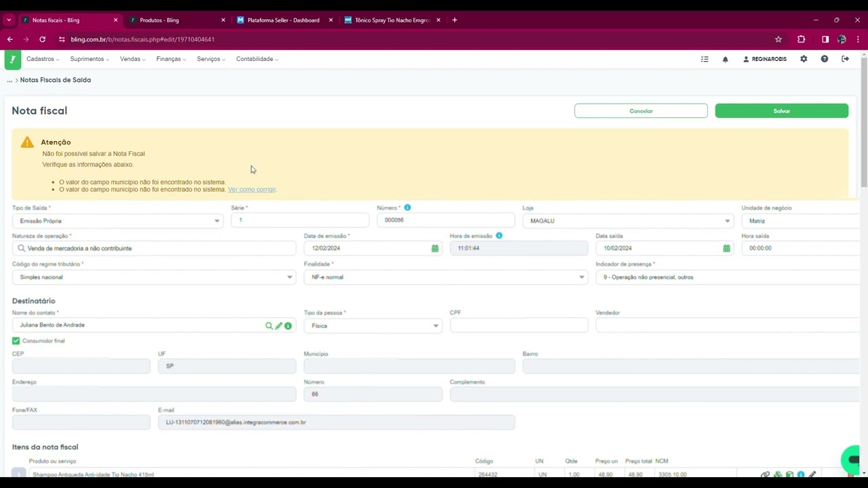Viewport: 868px width, 488px height.
Task: Open the Código do regime tributário dropdown
Action: coord(154,277)
